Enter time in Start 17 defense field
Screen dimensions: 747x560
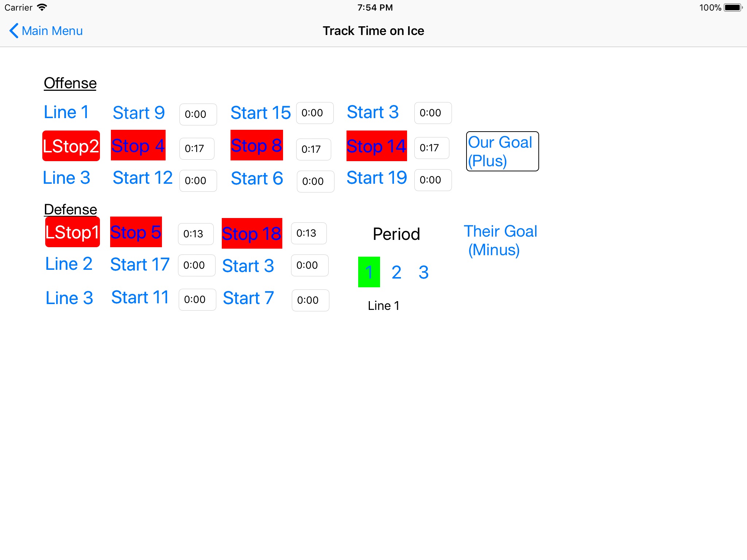[x=196, y=265]
